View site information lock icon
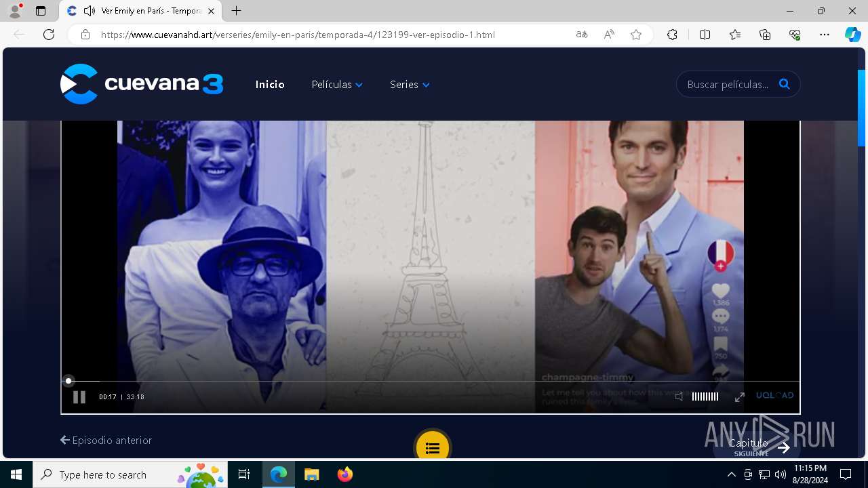The image size is (868, 488). [x=85, y=35]
